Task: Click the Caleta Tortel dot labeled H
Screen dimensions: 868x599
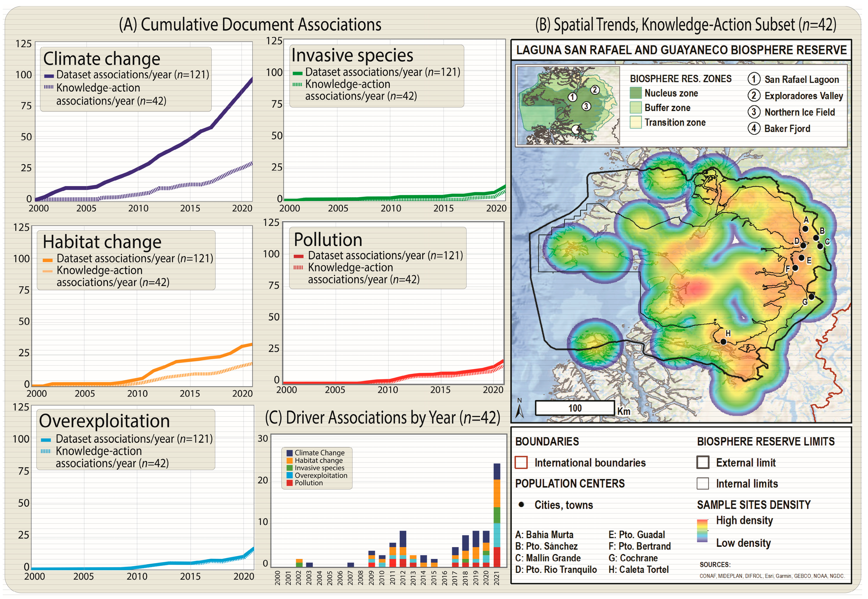Action: [x=723, y=341]
